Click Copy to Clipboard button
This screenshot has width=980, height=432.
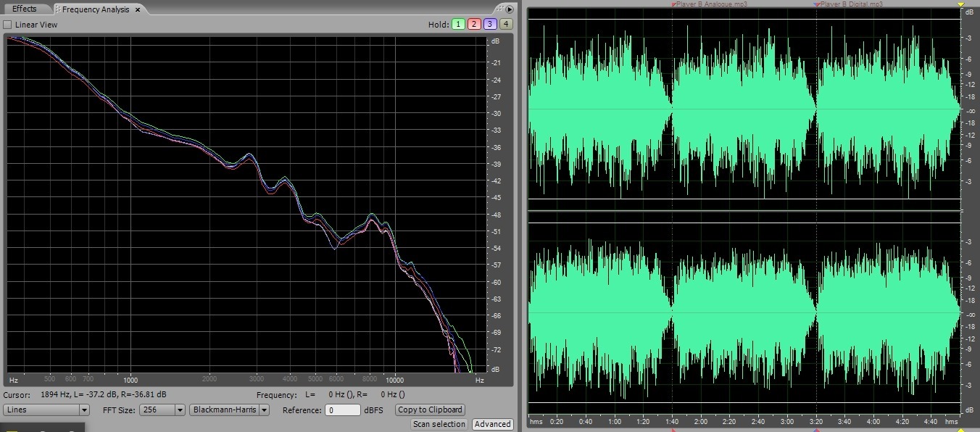click(430, 410)
